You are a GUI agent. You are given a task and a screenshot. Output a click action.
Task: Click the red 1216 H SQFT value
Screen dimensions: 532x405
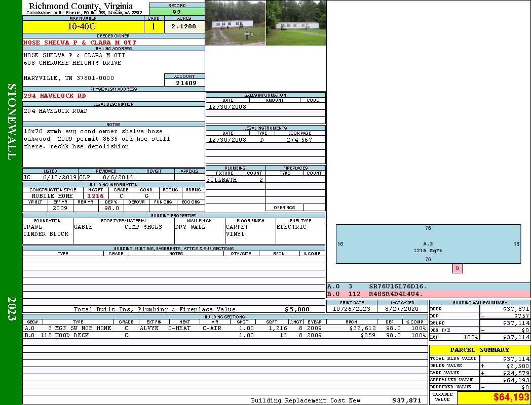pos(95,196)
